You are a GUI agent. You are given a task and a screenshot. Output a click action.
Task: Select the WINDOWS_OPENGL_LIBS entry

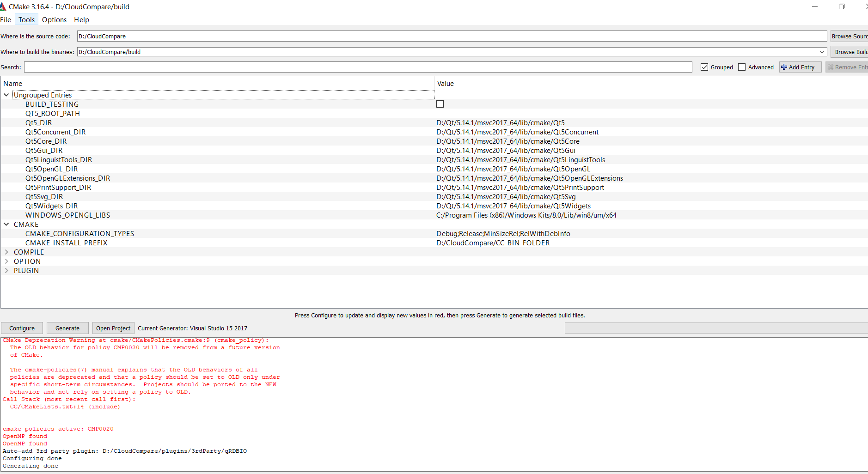tap(68, 215)
